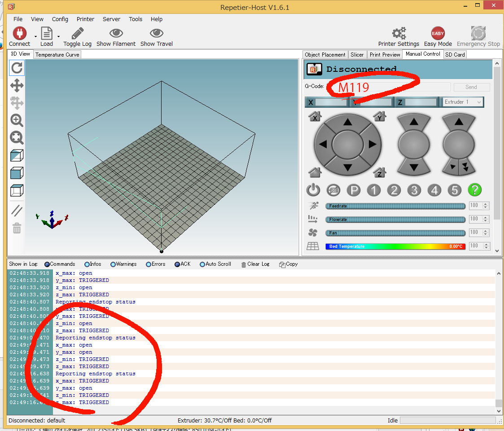The width and height of the screenshot is (504, 431).
Task: Home all axes
Action: coord(315,172)
